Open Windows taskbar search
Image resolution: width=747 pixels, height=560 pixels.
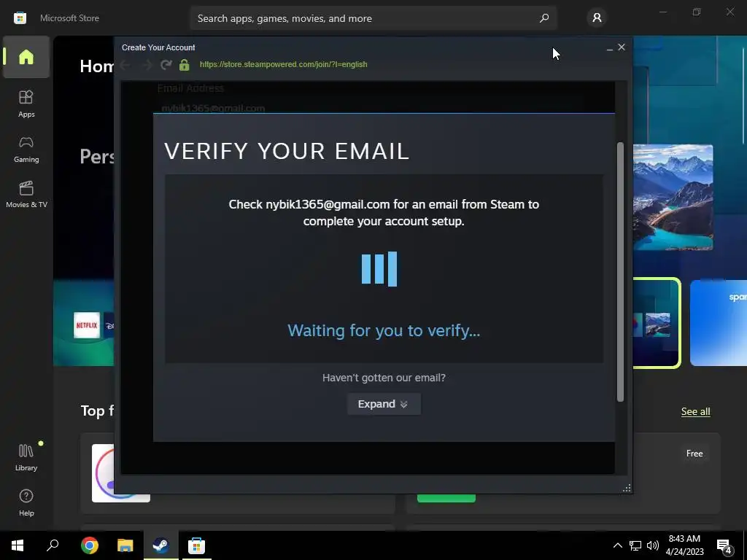(x=53, y=545)
